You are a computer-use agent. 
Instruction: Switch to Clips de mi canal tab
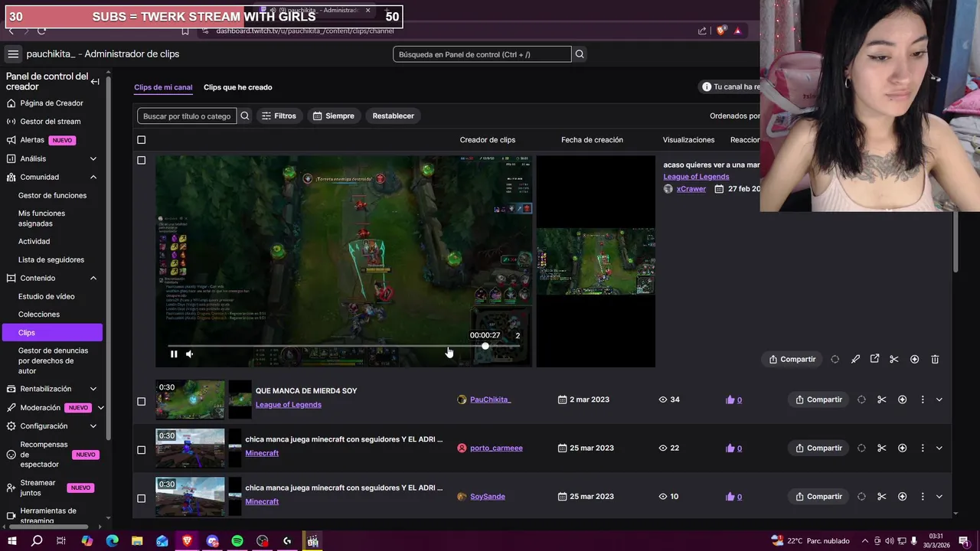coord(163,87)
